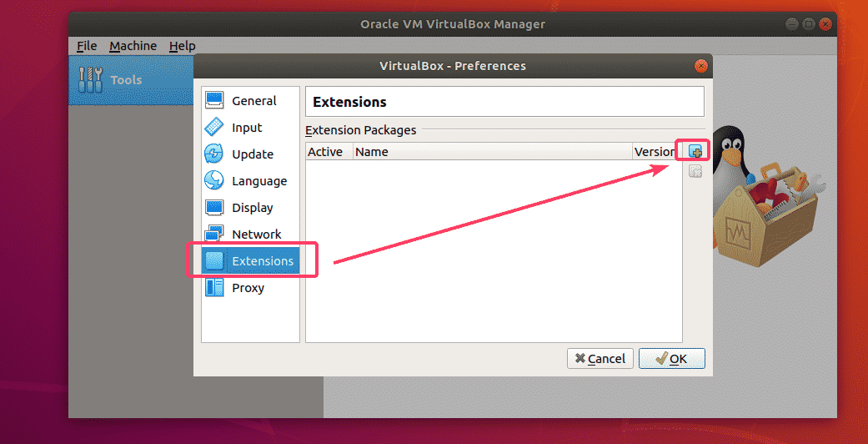Open the File menu

tap(87, 46)
